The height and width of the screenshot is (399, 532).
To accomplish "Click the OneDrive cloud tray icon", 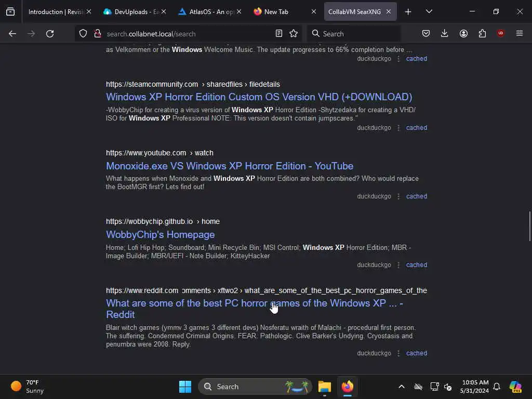I will (418, 387).
